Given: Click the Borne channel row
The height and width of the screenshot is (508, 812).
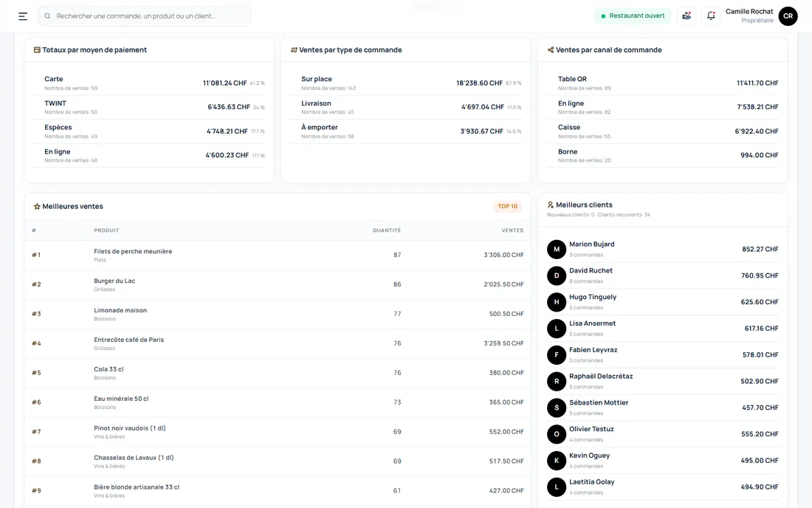Looking at the screenshot, I should (x=663, y=155).
